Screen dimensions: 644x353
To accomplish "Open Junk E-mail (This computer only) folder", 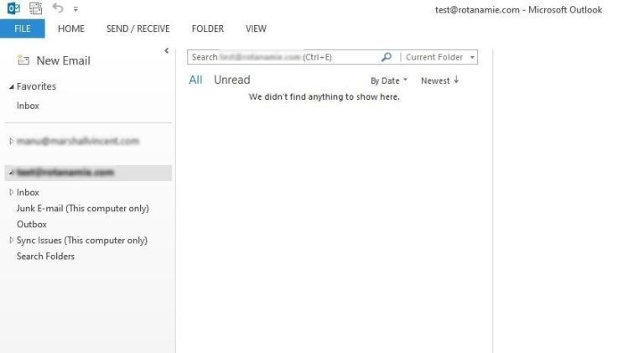I will (x=82, y=209).
